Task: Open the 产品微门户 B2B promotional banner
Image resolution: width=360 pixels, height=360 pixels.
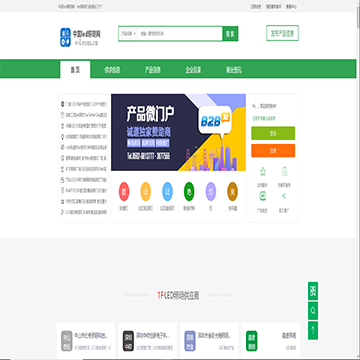Action: click(x=178, y=132)
